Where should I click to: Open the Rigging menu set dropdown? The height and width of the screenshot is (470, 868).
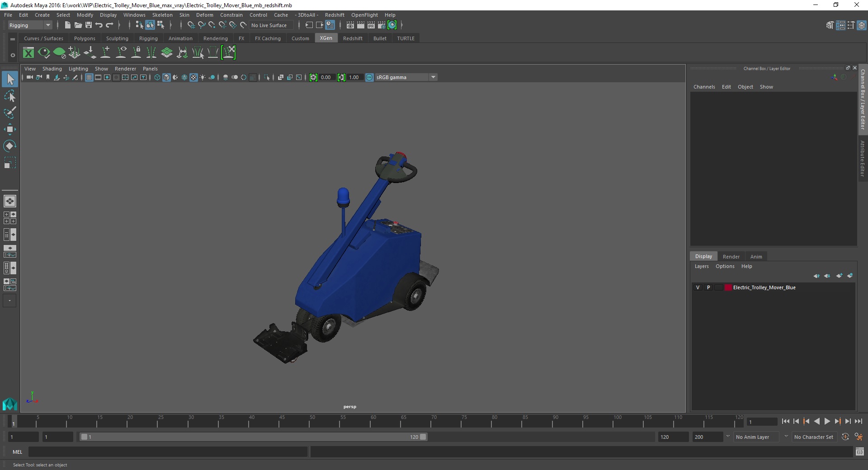30,25
